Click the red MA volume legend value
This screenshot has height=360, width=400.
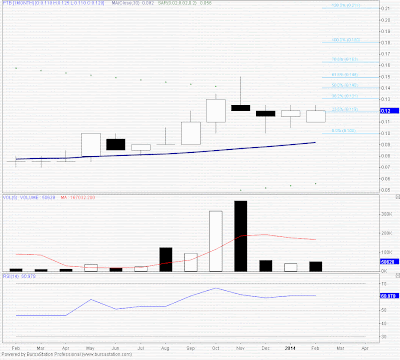[78, 197]
